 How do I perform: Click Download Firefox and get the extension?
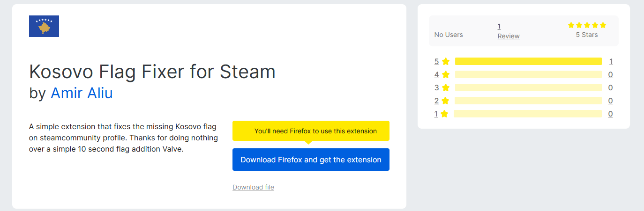pyautogui.click(x=311, y=160)
